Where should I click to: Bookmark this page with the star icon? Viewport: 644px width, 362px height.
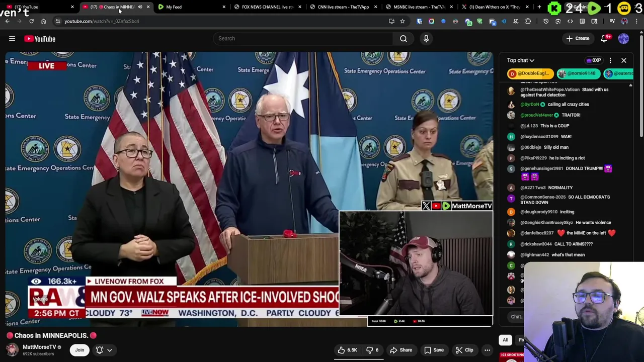403,21
